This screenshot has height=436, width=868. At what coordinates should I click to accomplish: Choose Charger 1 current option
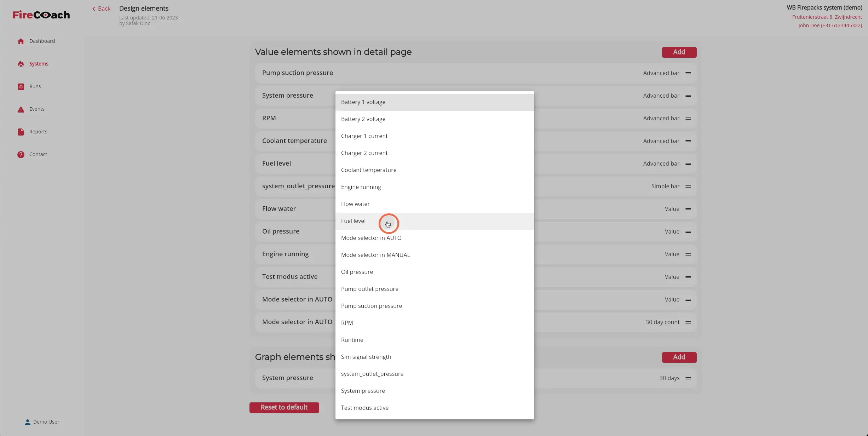tap(435, 136)
